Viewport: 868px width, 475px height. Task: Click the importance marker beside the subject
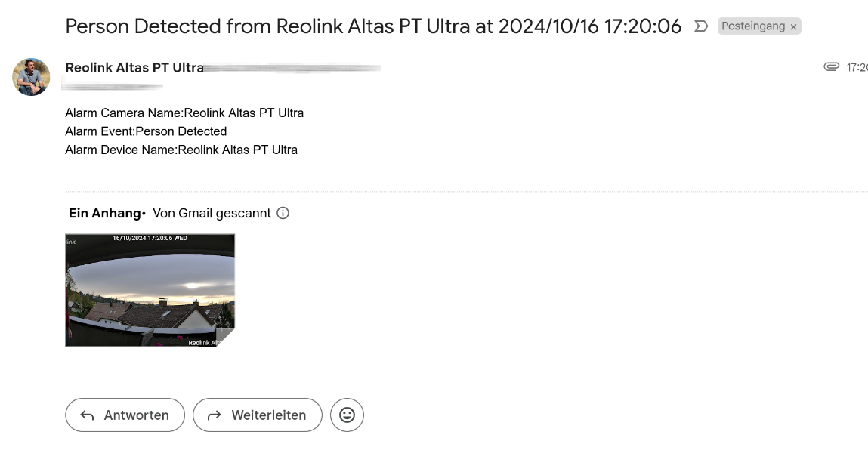(x=701, y=26)
